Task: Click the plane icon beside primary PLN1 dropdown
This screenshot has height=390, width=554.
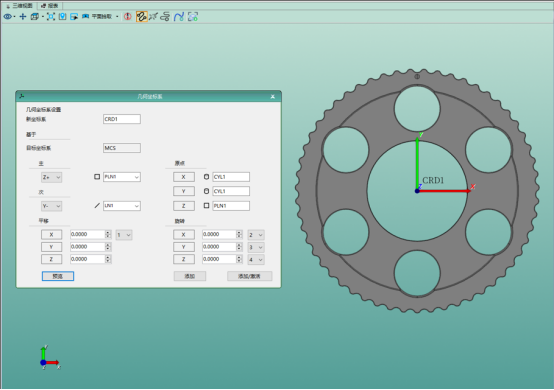Action: click(97, 177)
